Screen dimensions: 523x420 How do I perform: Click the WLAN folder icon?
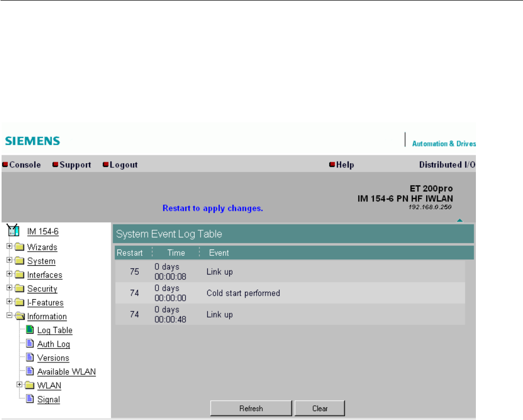point(30,385)
